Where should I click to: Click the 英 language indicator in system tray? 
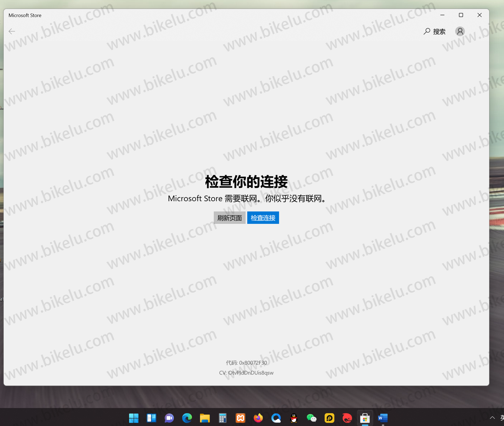502,418
